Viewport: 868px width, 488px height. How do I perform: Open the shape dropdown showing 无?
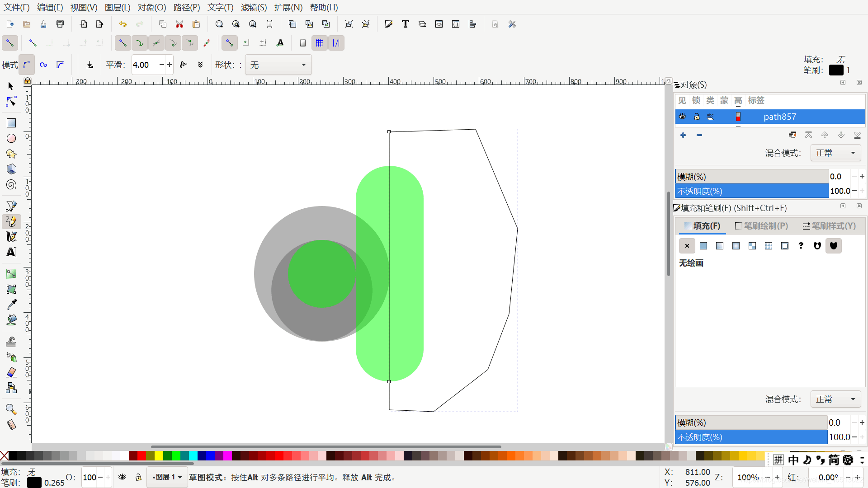pos(278,65)
